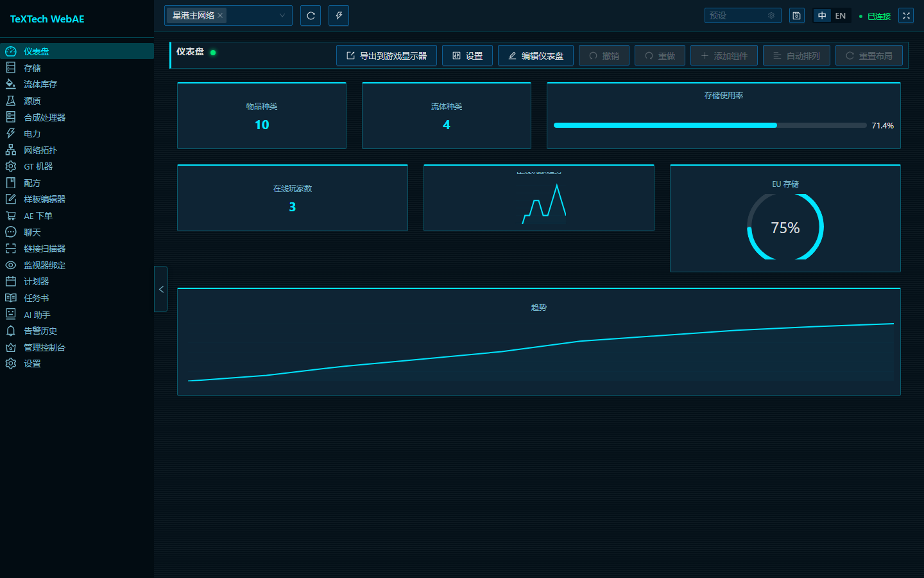Open 存储 storage in the sidebar
Screen dimensions: 924x578
pos(77,68)
